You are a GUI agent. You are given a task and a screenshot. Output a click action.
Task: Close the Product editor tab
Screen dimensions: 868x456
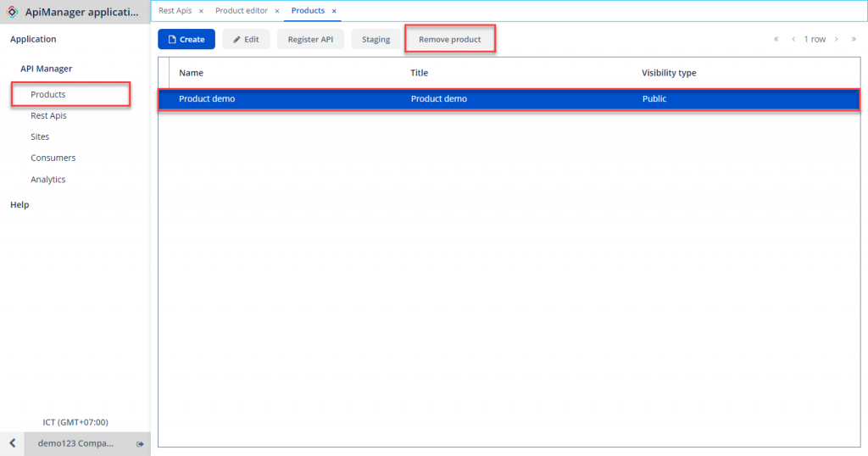277,11
